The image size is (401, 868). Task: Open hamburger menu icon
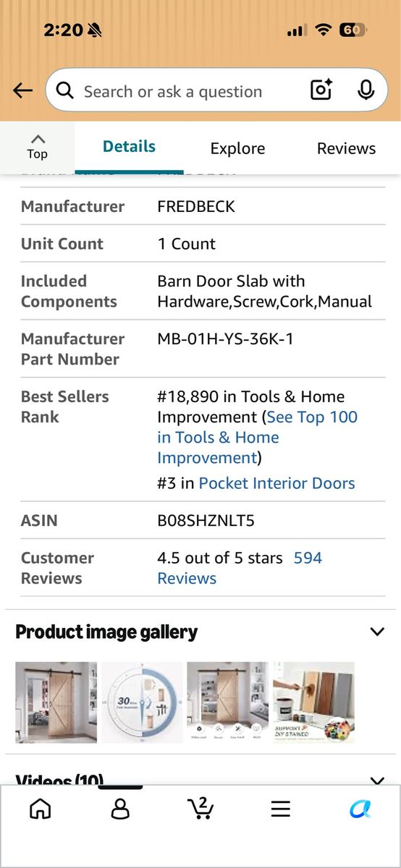[280, 809]
